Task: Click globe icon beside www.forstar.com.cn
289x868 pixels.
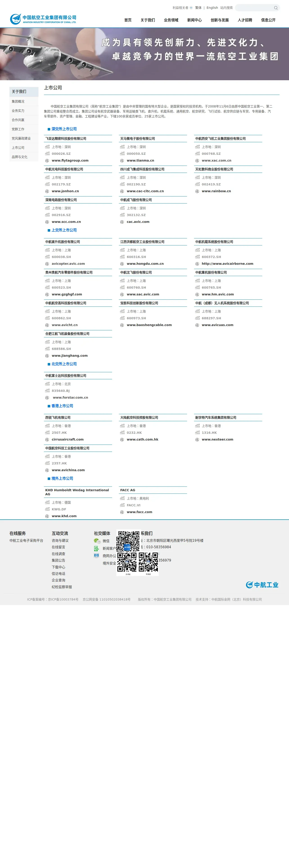Action: [x=47, y=398]
